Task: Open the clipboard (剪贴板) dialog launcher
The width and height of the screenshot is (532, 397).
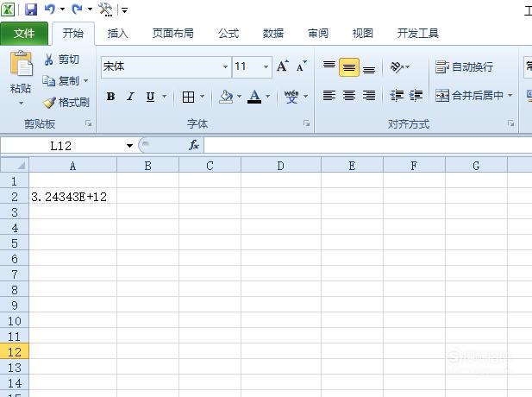Action: click(x=88, y=123)
